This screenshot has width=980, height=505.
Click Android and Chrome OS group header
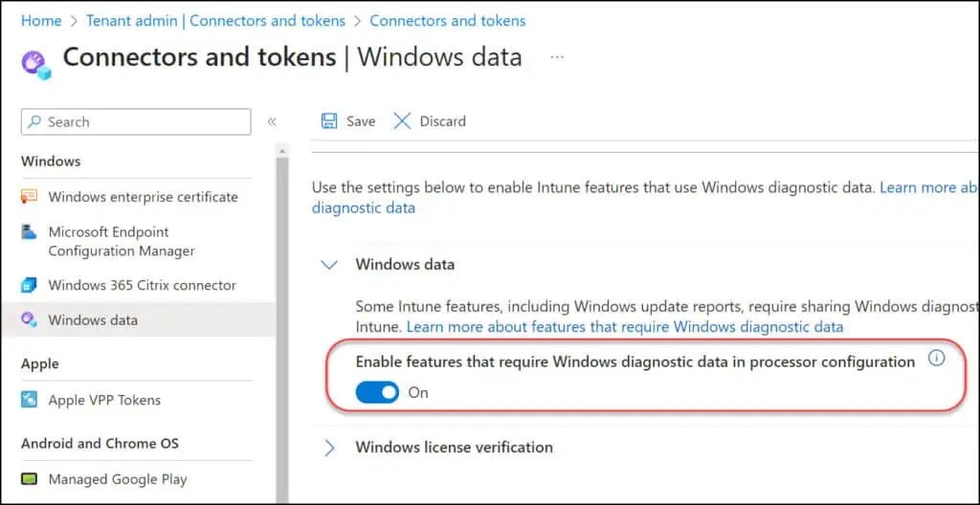pos(100,444)
